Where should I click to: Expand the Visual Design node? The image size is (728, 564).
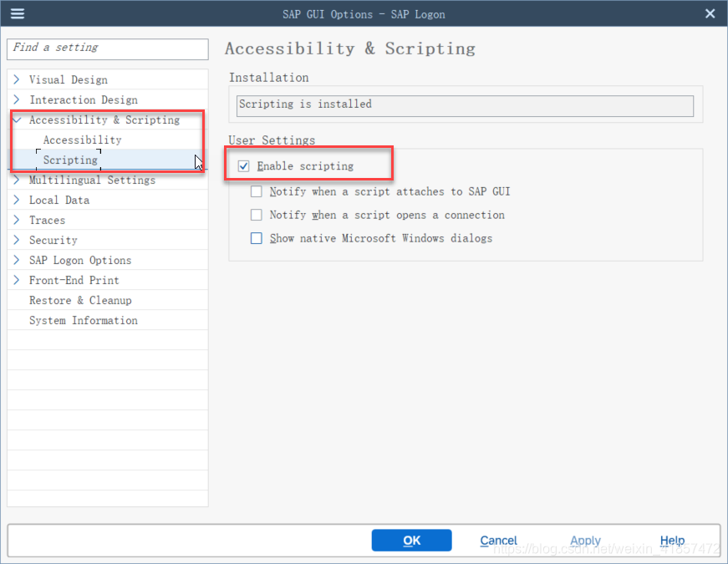[17, 79]
